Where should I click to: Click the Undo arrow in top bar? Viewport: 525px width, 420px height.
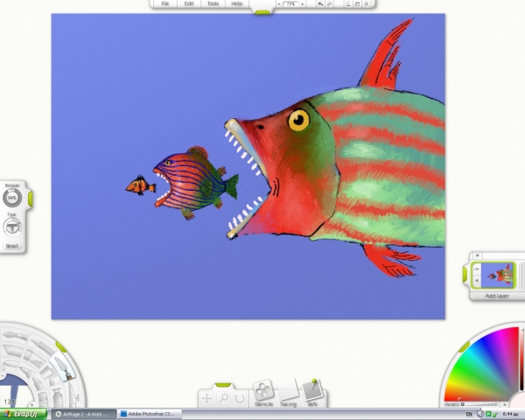pyautogui.click(x=320, y=4)
